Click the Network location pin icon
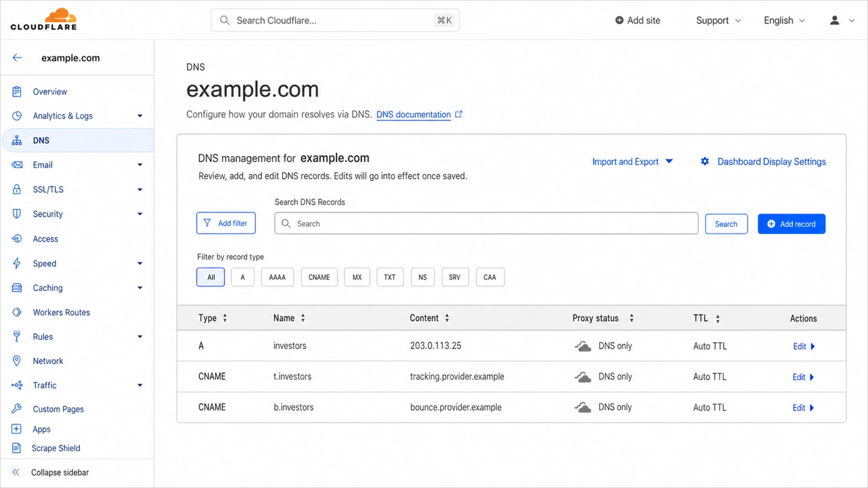This screenshot has width=868, height=488. (17, 361)
